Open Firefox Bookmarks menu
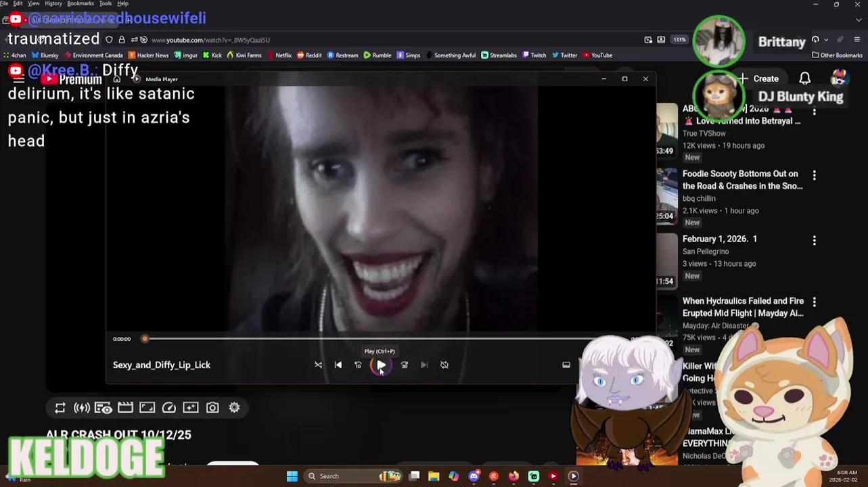Screen dimensions: 868x487 (x=81, y=3)
